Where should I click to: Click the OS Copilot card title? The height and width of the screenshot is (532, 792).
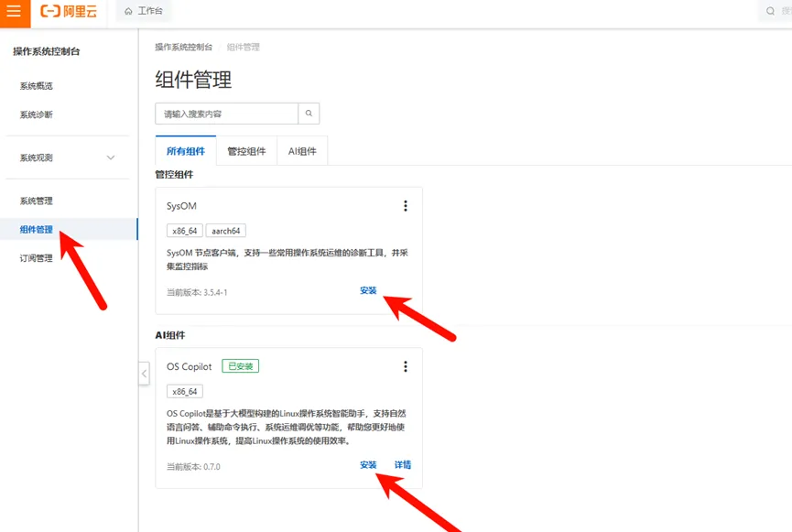click(190, 367)
